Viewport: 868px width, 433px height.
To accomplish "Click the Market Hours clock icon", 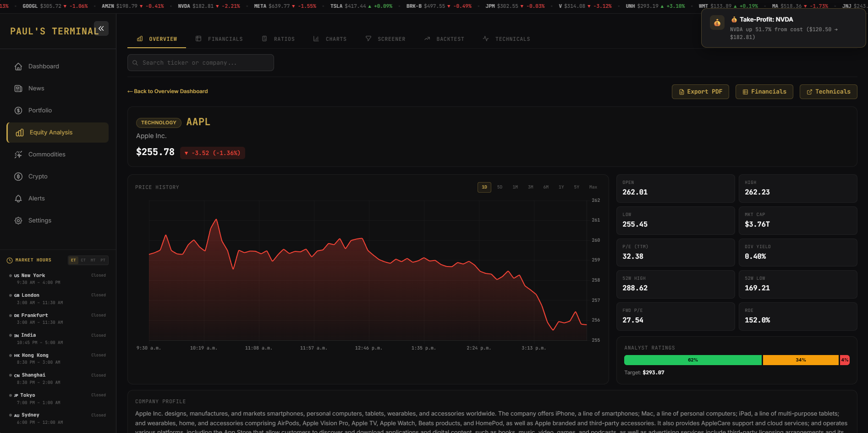I will pyautogui.click(x=10, y=260).
